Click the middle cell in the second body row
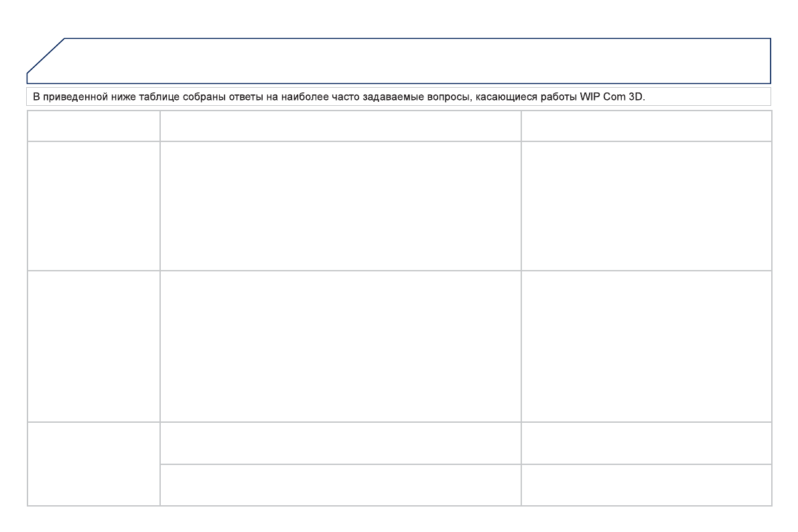This screenshot has width=798, height=532. pos(340,346)
